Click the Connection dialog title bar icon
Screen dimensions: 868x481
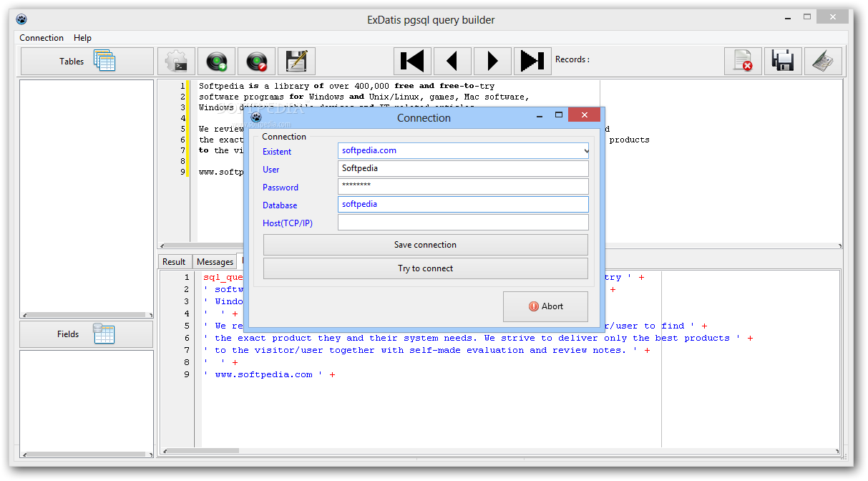pyautogui.click(x=256, y=117)
